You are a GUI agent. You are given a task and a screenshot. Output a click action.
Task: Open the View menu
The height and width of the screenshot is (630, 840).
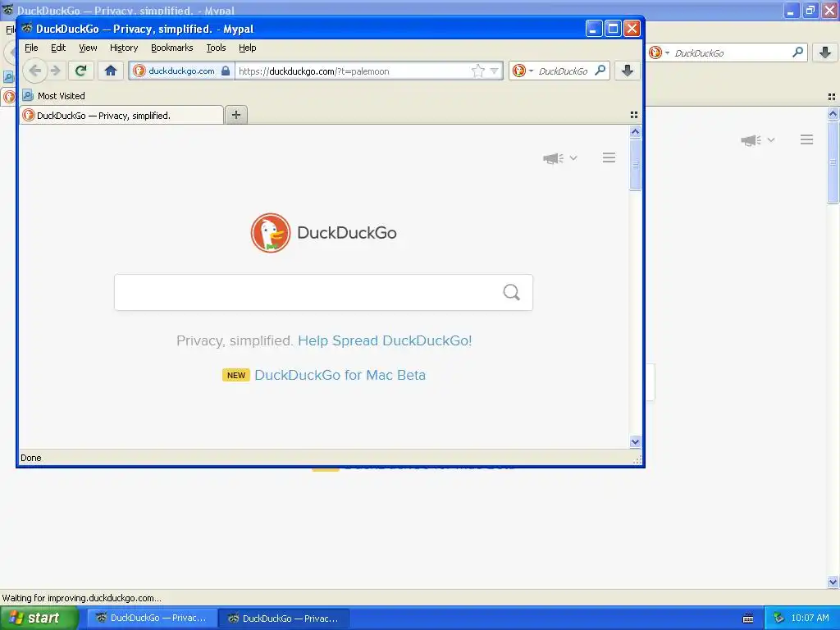(88, 48)
